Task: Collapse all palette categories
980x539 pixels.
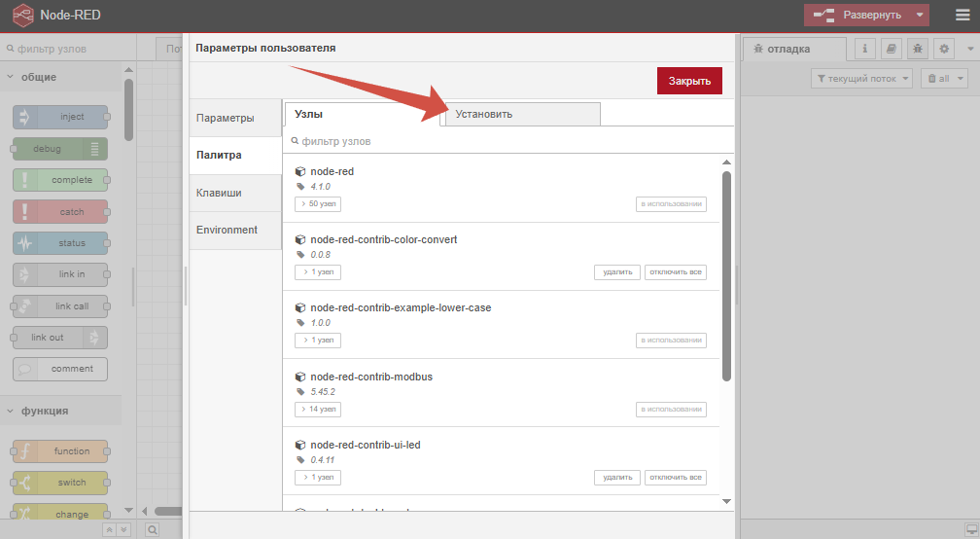Action: [110, 530]
